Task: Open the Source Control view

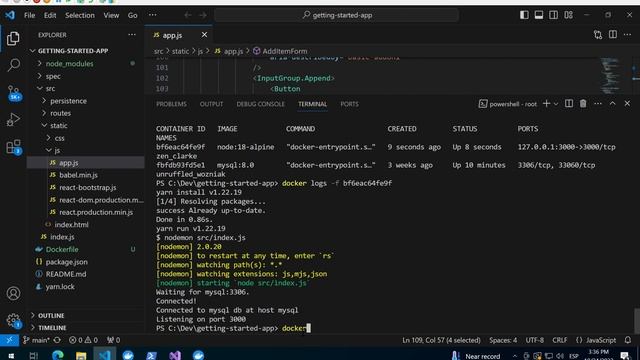Action: pyautogui.click(x=13, y=93)
